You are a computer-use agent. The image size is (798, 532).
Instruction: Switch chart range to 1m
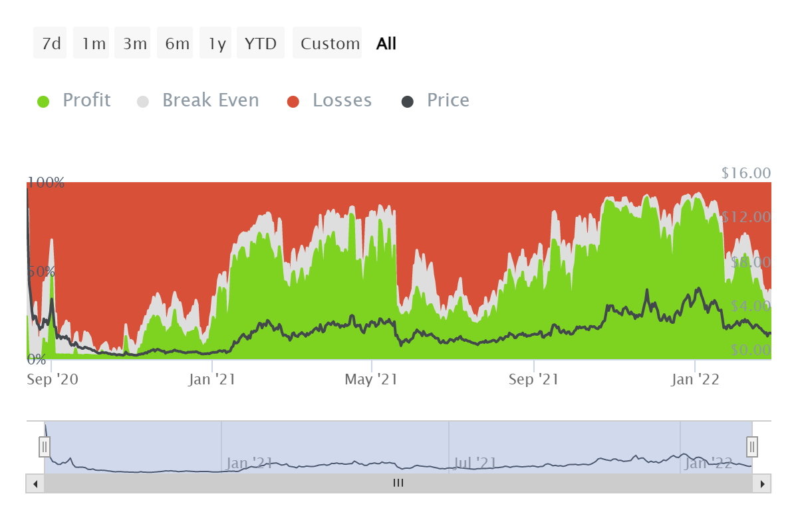(x=93, y=44)
